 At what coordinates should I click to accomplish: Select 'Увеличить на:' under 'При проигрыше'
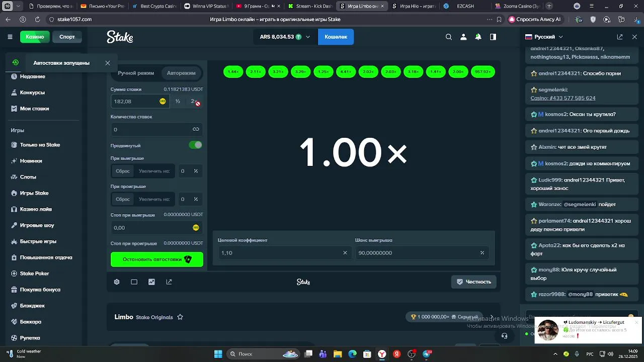coord(154,199)
